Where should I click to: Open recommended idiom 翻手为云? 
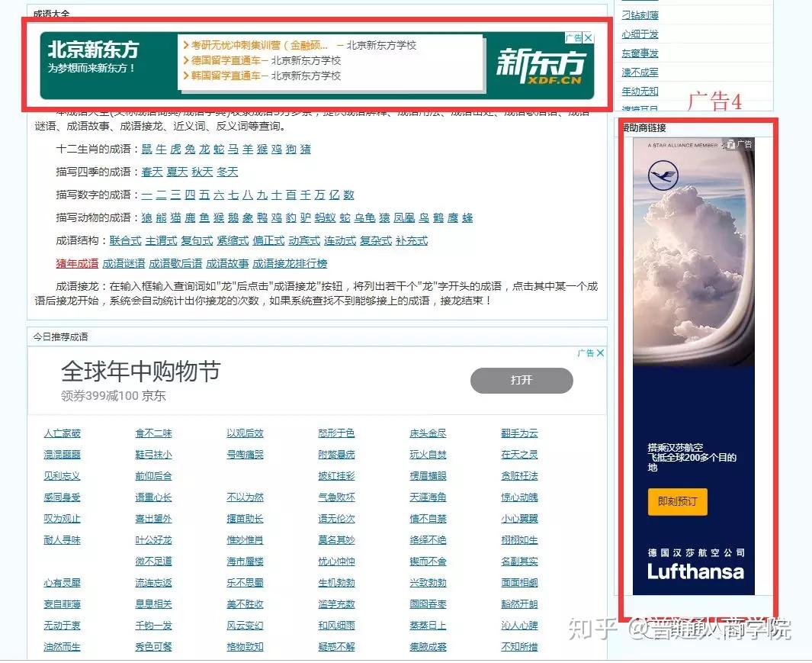tap(519, 433)
